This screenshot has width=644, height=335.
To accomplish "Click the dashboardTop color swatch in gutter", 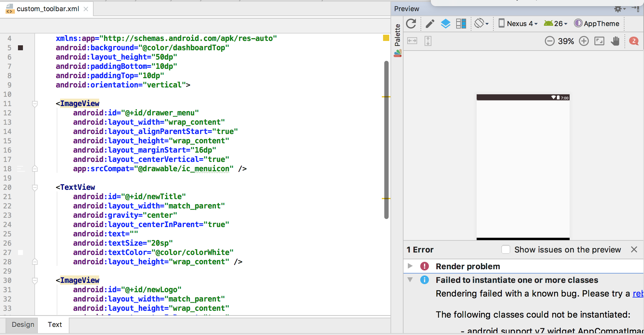I will [x=20, y=48].
